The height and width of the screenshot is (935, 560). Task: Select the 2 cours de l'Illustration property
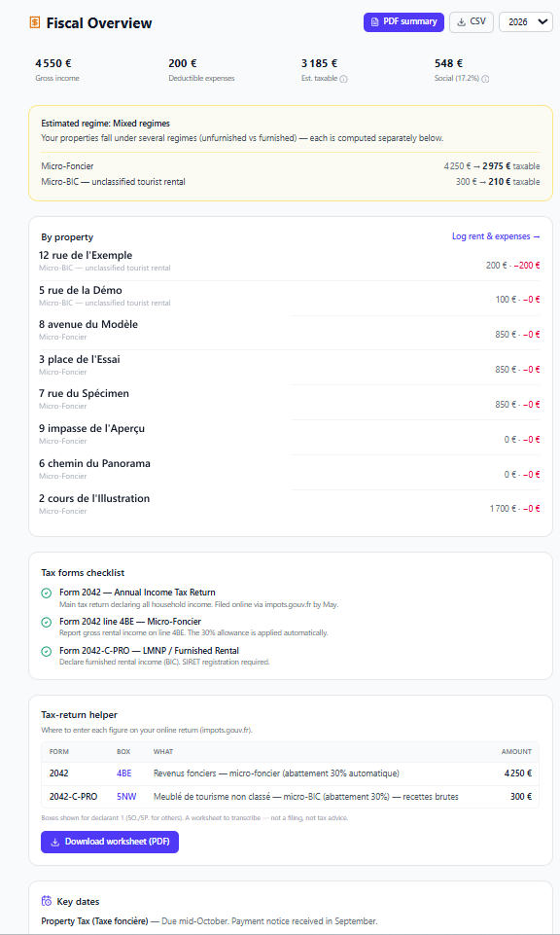coord(290,506)
